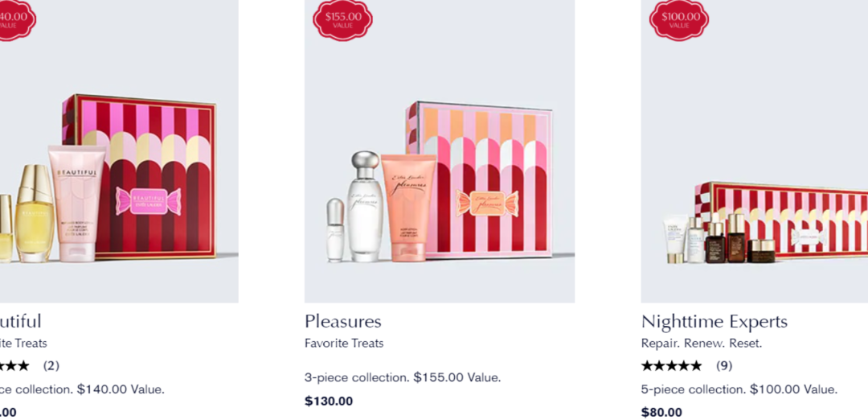Click the Nighttime Experts product title
The width and height of the screenshot is (868, 420).
(714, 321)
